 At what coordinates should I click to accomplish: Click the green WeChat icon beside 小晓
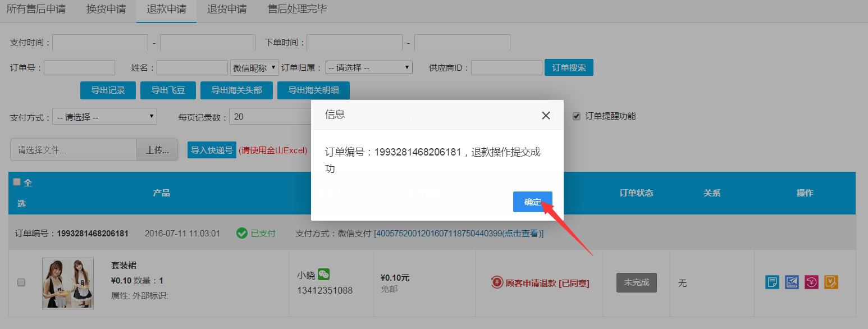coord(324,275)
